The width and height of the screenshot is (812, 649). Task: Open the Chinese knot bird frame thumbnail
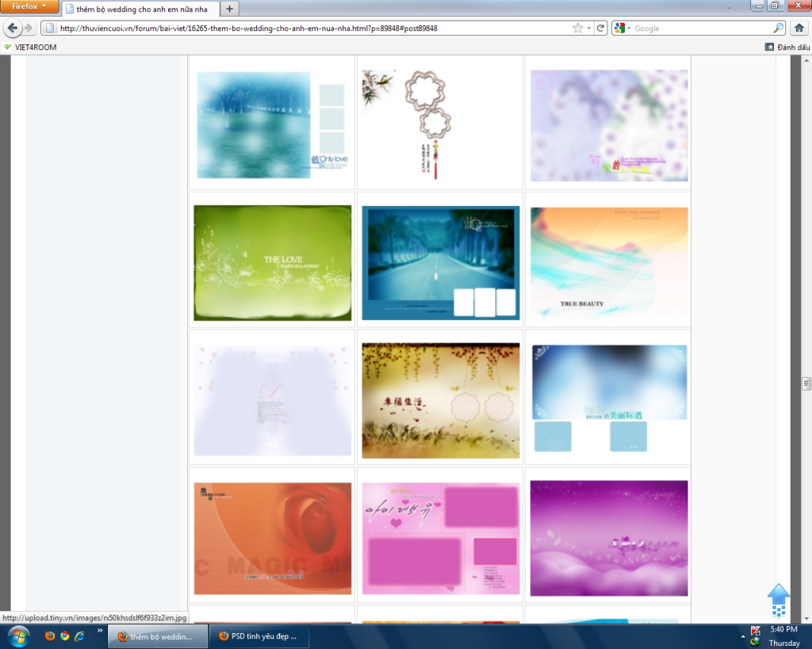tap(439, 124)
